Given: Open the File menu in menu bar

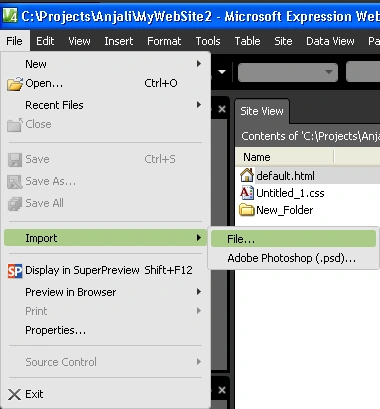Looking at the screenshot, I should point(15,41).
